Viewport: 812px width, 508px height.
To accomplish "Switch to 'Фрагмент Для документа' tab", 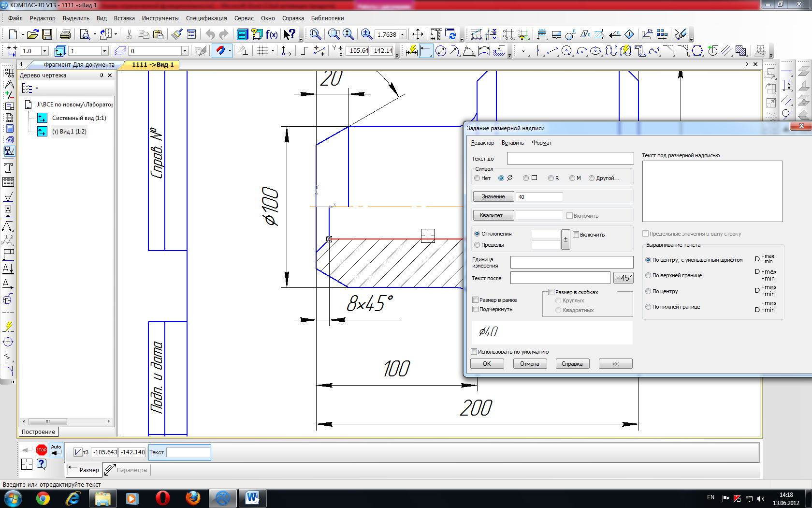I will [79, 64].
